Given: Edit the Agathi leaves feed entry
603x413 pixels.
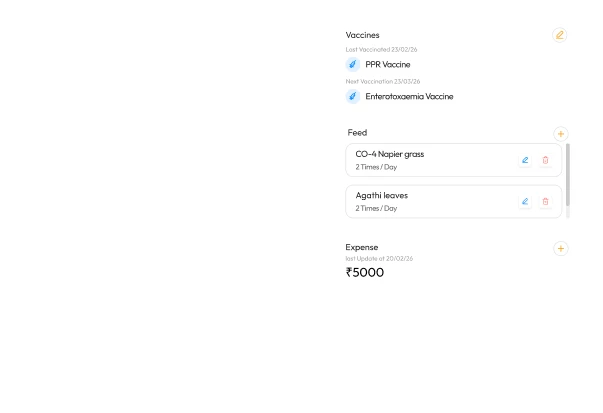Looking at the screenshot, I should [525, 202].
